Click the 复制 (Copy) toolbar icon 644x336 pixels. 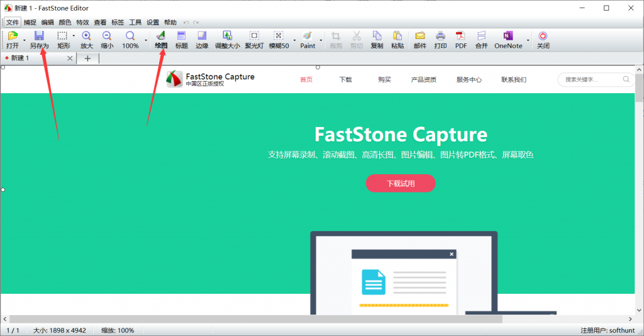tap(377, 40)
